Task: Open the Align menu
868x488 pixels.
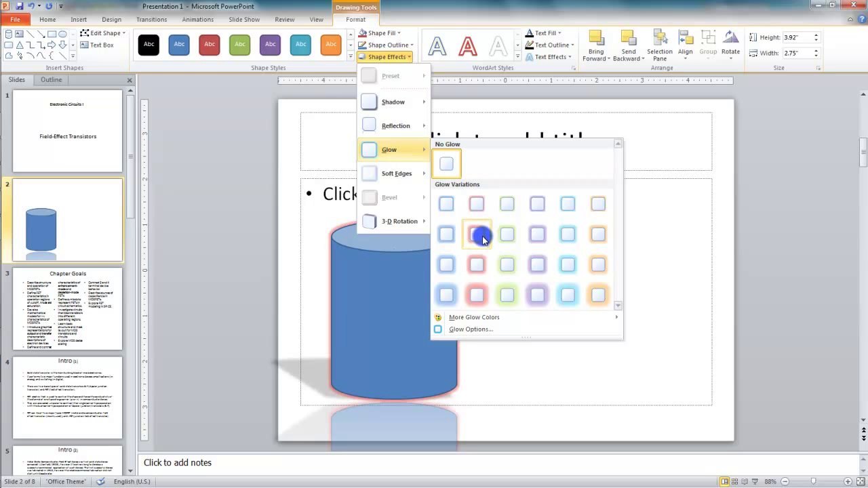Action: [x=686, y=45]
